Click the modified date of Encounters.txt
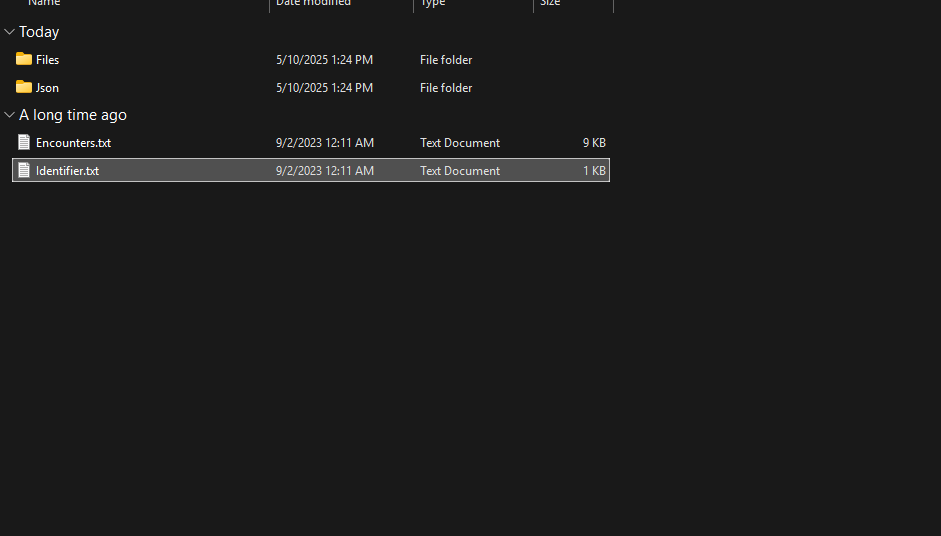941x536 pixels. pyautogui.click(x=324, y=143)
